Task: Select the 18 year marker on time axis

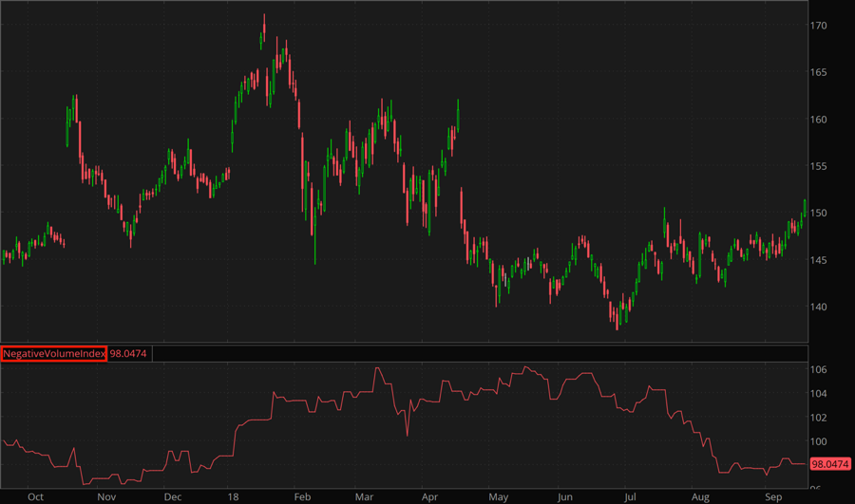Action: (233, 496)
